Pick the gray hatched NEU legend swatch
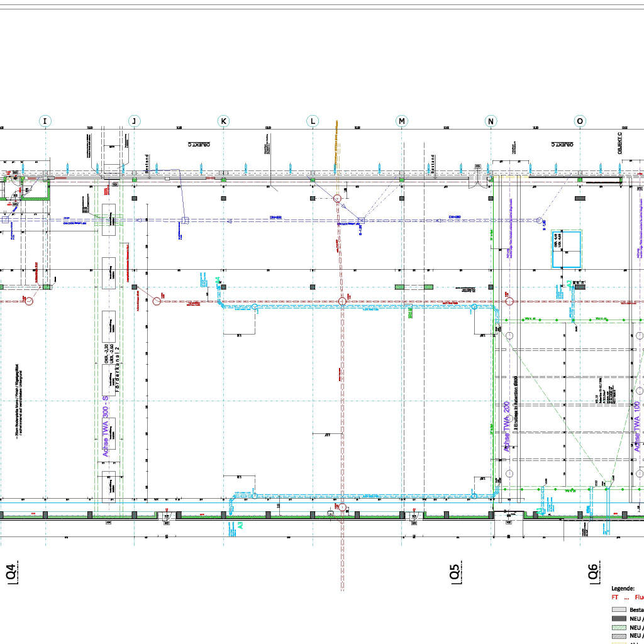Image resolution: width=644 pixels, height=644 pixels. (x=619, y=636)
